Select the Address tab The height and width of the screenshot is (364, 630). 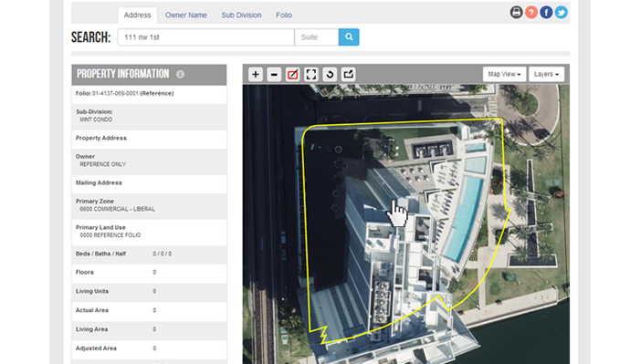tap(137, 16)
